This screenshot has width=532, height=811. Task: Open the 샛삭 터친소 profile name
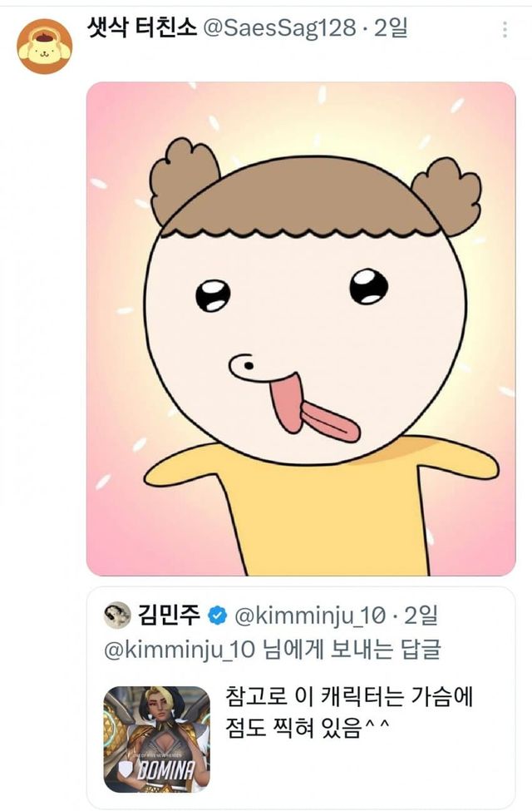click(x=140, y=30)
